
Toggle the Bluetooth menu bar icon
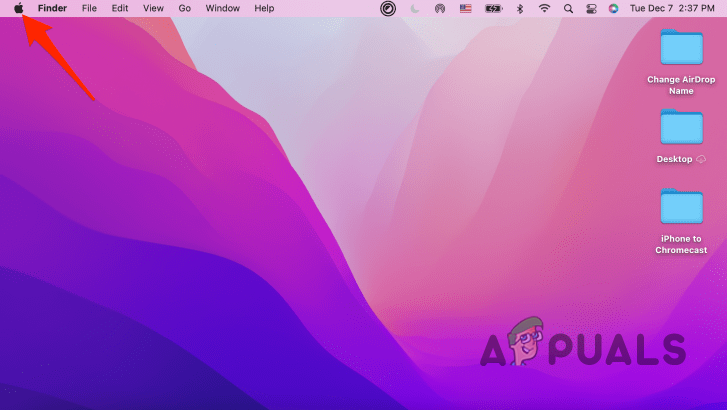tap(519, 8)
